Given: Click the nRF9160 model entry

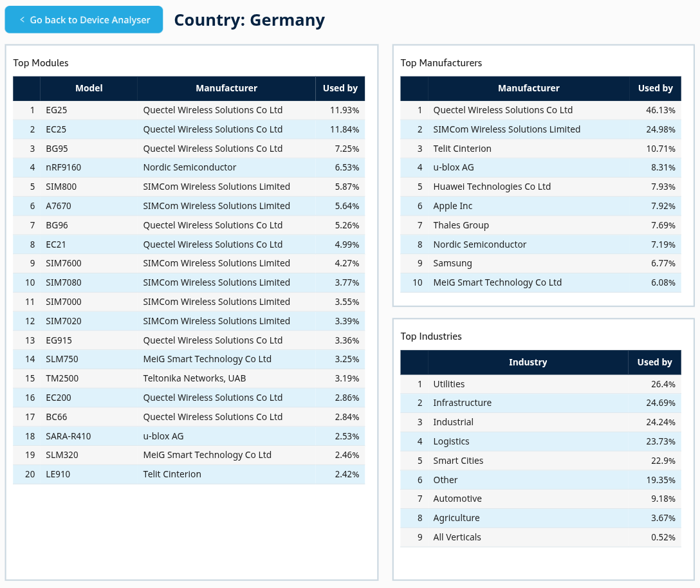Looking at the screenshot, I should 64,167.
